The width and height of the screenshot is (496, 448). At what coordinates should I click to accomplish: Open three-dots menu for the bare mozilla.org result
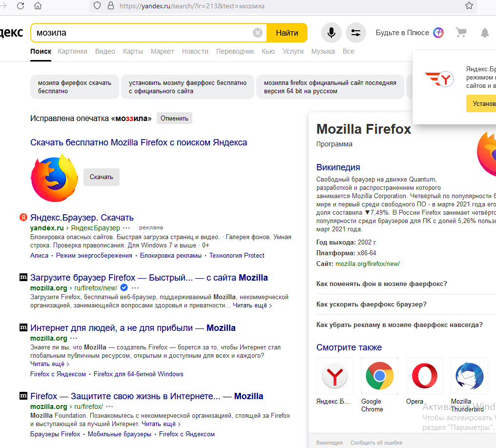point(74,338)
